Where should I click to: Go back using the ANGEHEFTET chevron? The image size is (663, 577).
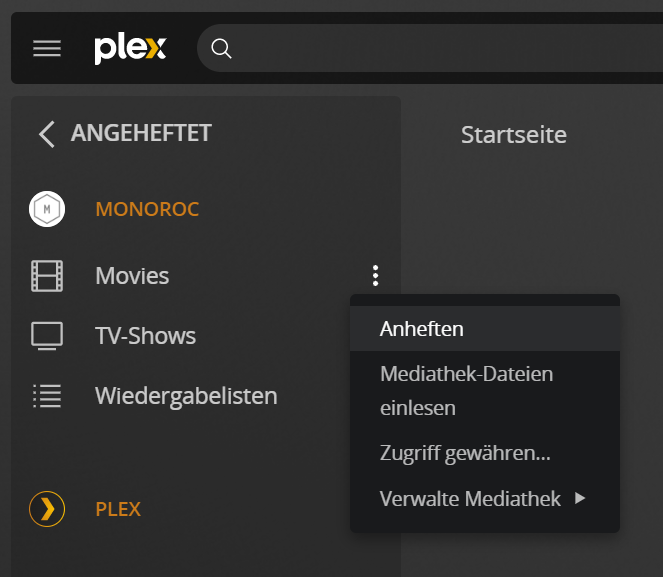coord(46,134)
